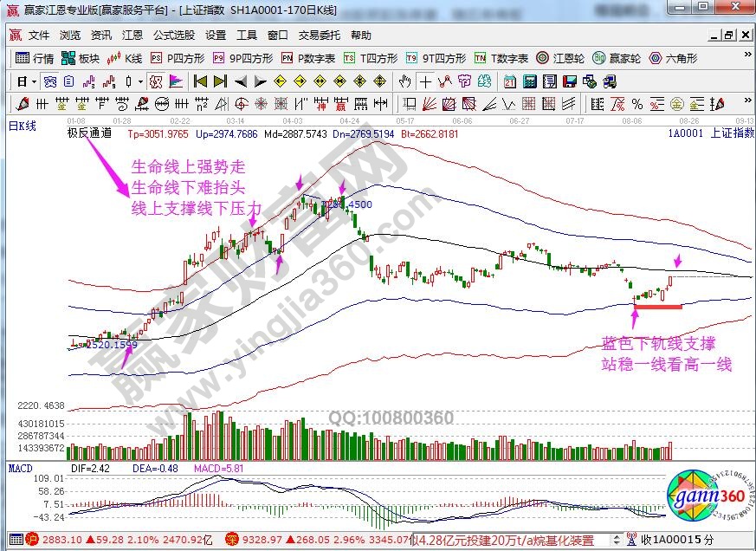756x551 pixels.
Task: Open the 板块 sector view
Action: coord(81,58)
